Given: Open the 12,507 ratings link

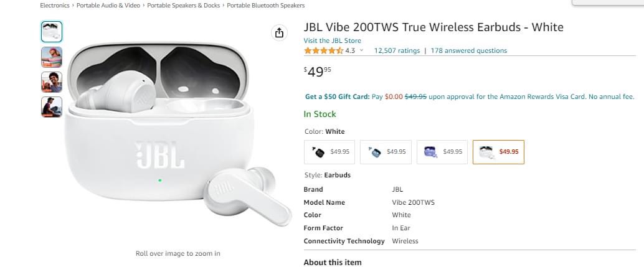Looking at the screenshot, I should click(397, 51).
